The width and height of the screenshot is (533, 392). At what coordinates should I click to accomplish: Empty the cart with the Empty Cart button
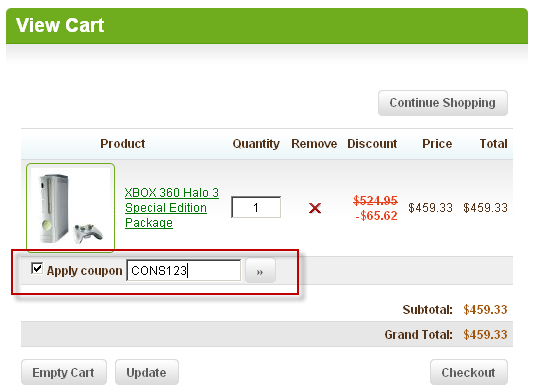(x=64, y=372)
